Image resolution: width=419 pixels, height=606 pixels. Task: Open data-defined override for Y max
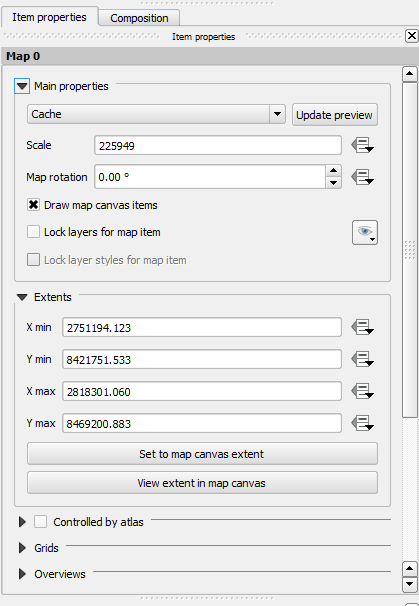(x=362, y=423)
